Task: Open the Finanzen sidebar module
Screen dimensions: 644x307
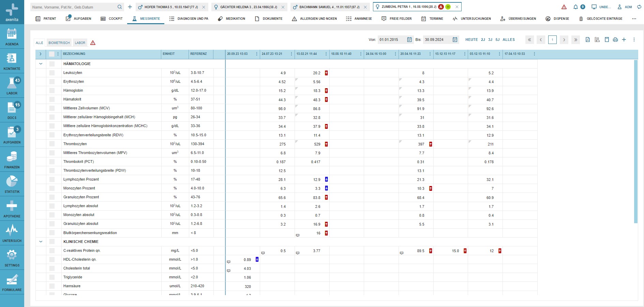Action: point(12,159)
